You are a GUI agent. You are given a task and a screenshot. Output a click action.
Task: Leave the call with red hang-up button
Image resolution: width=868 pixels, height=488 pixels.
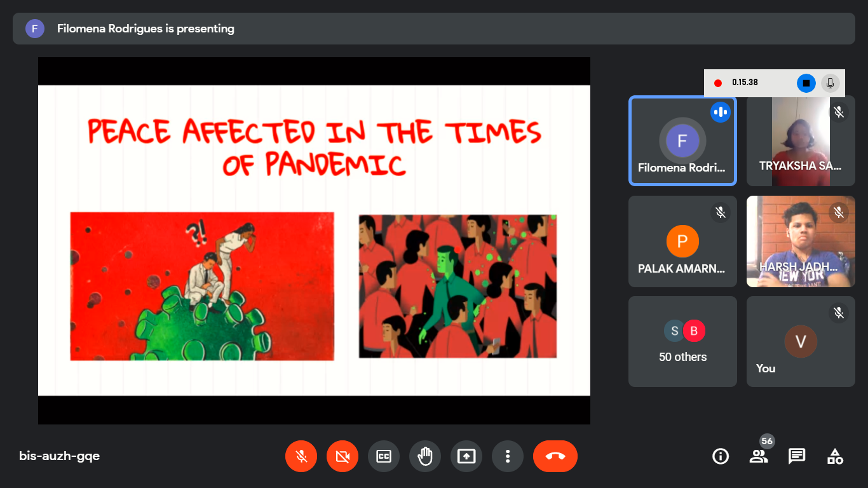(555, 456)
